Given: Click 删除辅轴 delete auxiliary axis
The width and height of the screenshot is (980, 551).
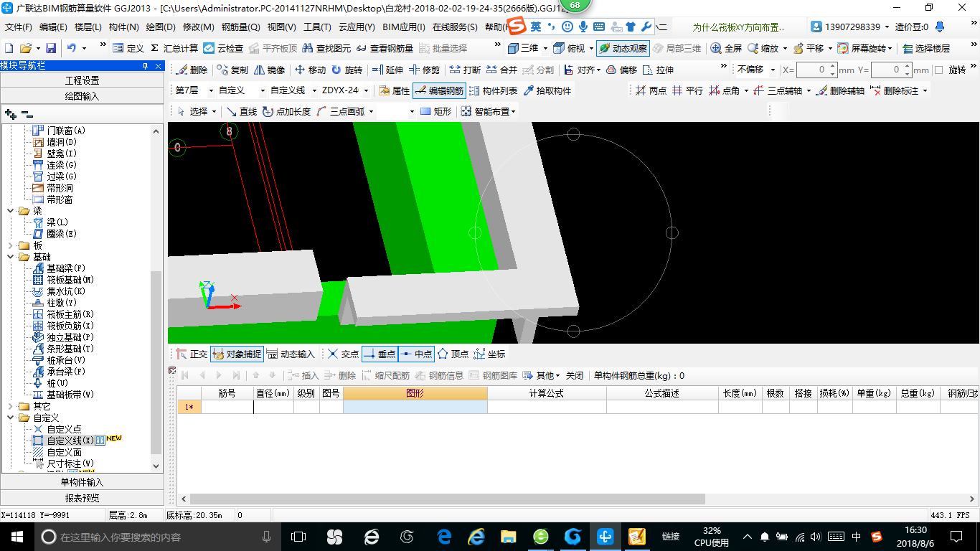Looking at the screenshot, I should (x=840, y=90).
